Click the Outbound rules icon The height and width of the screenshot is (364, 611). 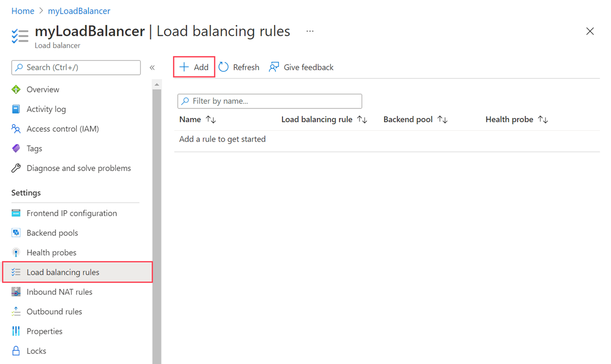16,312
